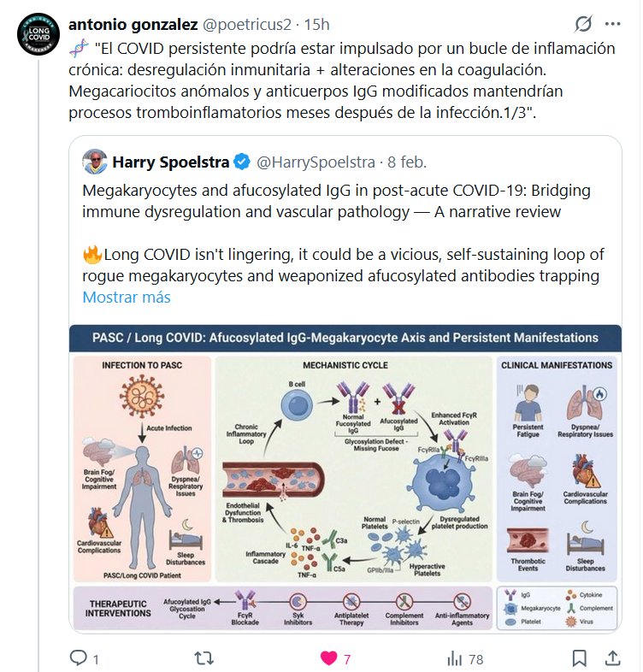Expand quoted tweet with Mostrar más
The height and width of the screenshot is (672, 643).
tap(127, 298)
